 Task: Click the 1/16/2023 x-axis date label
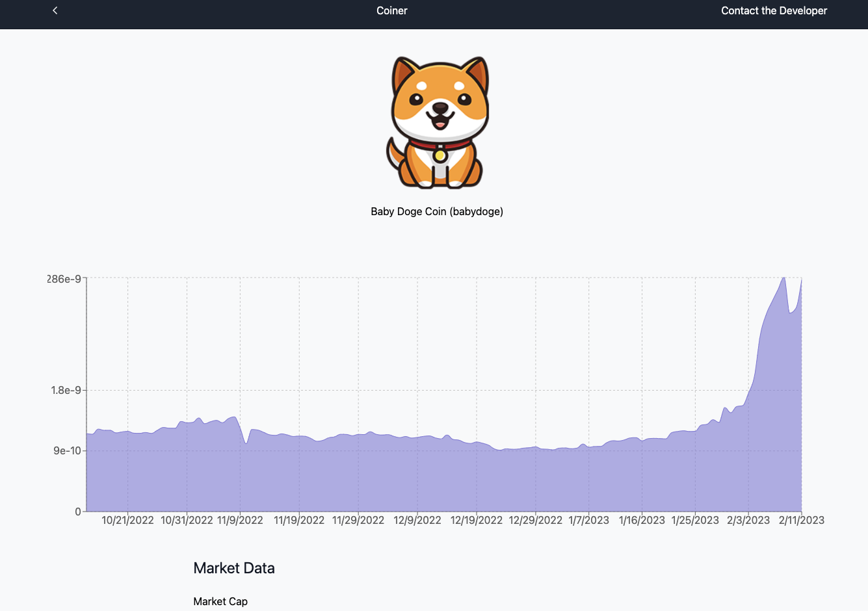642,520
